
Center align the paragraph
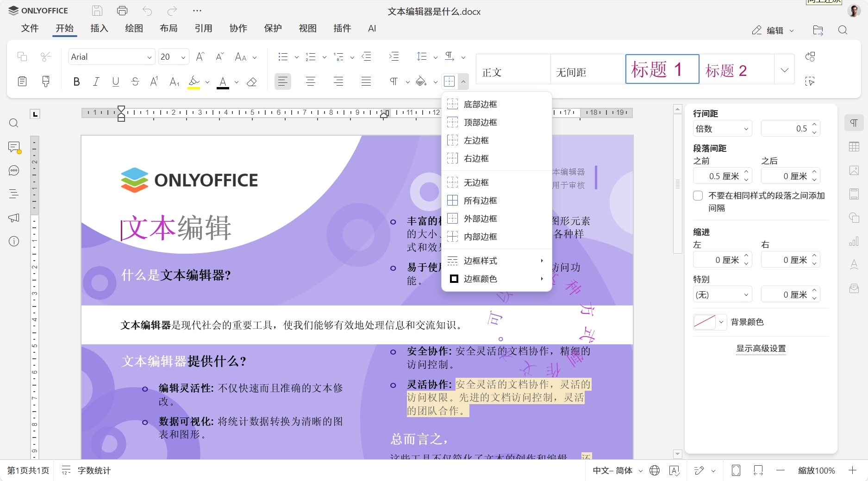pyautogui.click(x=311, y=82)
